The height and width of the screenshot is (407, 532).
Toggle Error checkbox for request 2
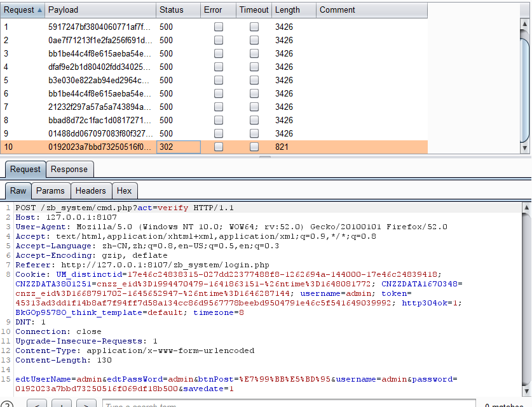pyautogui.click(x=219, y=40)
